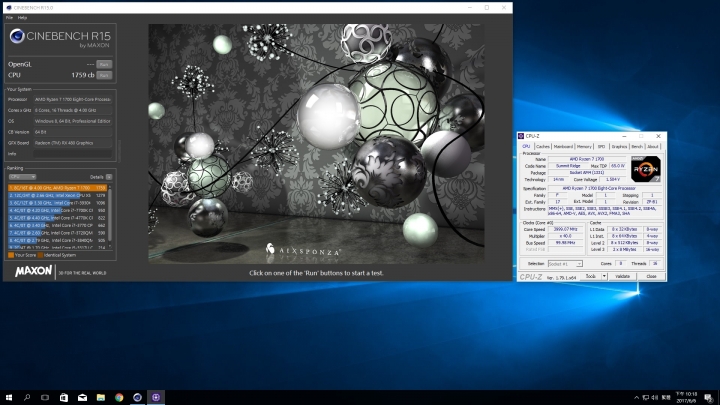Screen dimensions: 720x405
Task: Select the CPU tab in CPU-Z
Action: (x=526, y=146)
